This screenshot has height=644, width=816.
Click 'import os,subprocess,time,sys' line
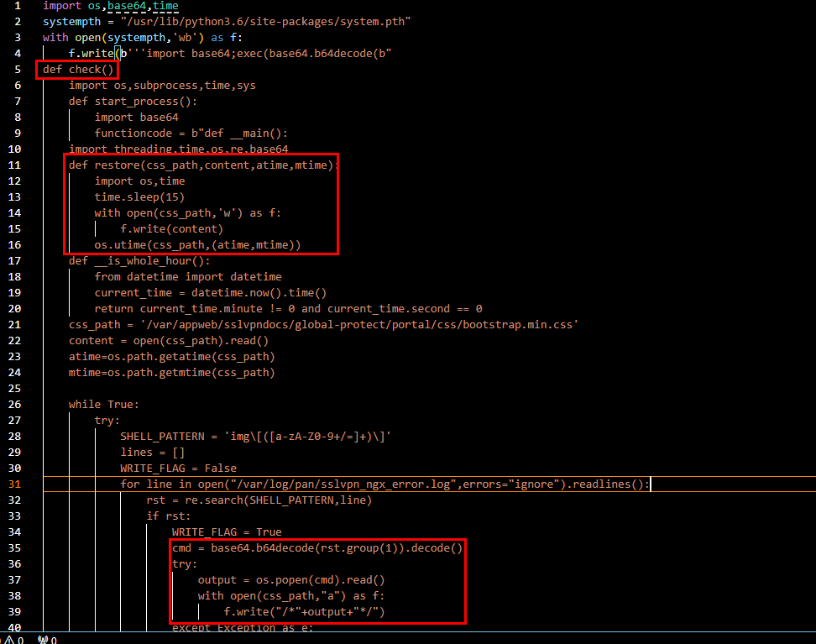162,86
